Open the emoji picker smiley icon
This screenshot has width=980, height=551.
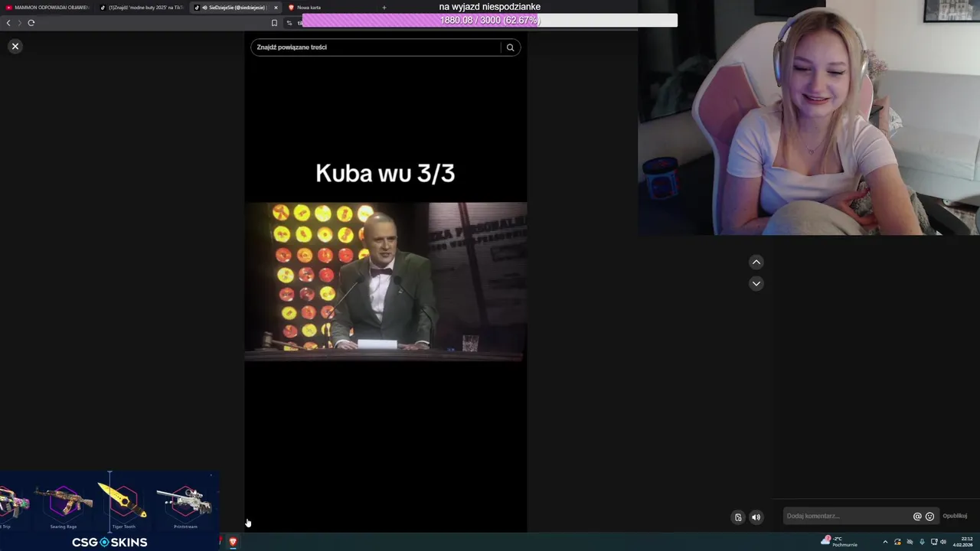929,517
